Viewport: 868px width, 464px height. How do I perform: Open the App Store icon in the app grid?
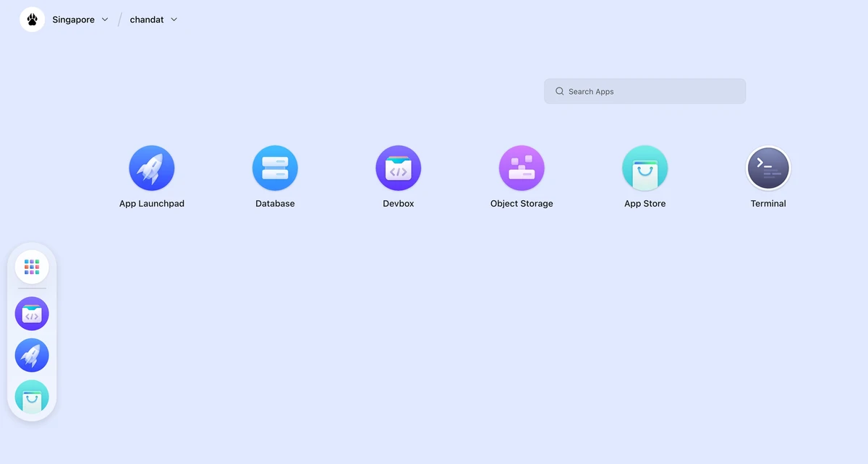coord(645,168)
